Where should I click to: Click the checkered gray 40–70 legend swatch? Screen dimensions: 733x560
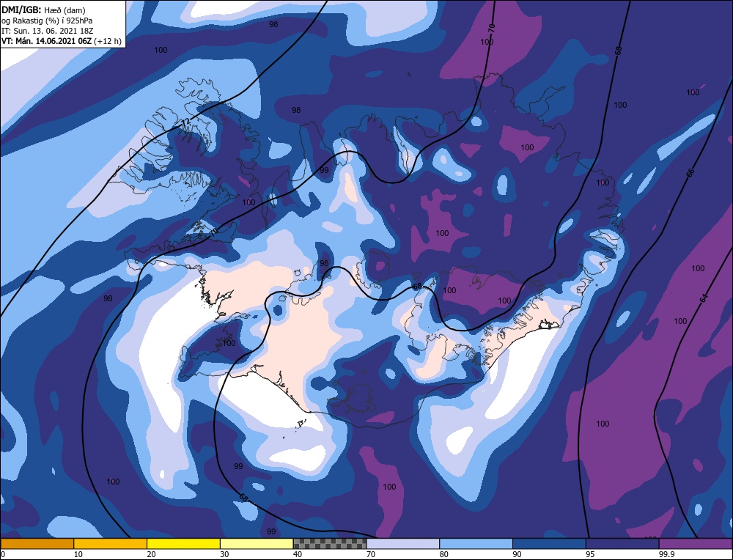(330, 543)
